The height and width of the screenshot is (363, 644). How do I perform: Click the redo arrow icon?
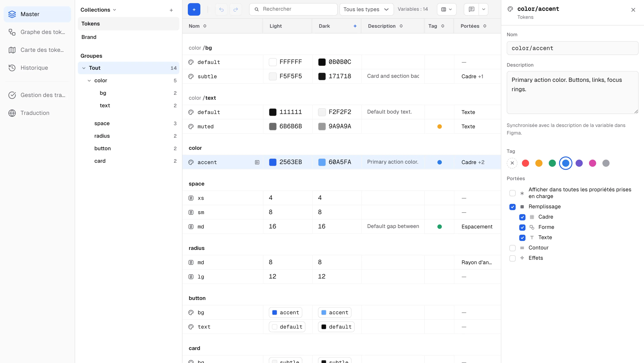[235, 9]
